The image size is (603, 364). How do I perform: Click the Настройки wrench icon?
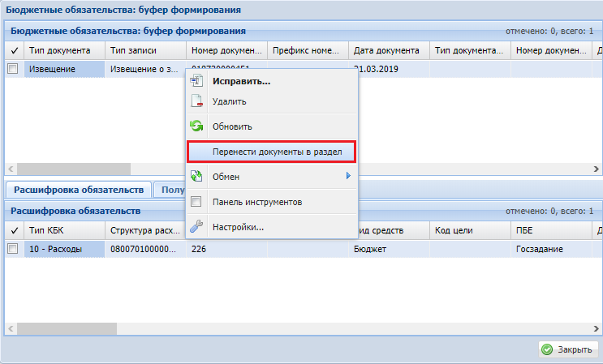(x=196, y=227)
